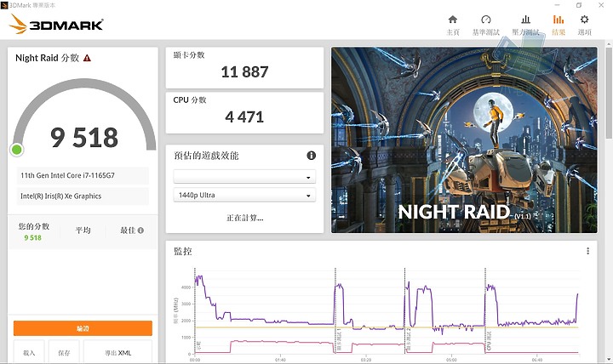Click the Intel(R) Iris(R) Xe Graphics text
This screenshot has height=364, width=613.
coord(61,196)
